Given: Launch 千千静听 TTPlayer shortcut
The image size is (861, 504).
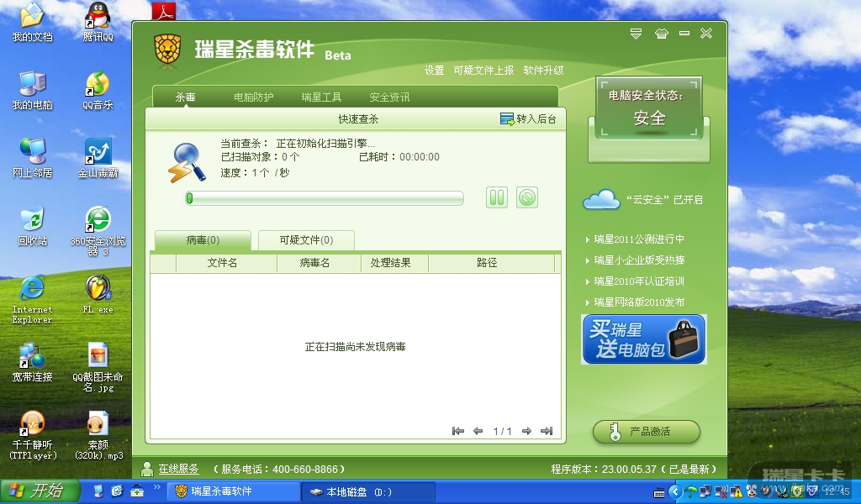Looking at the screenshot, I should tap(33, 435).
